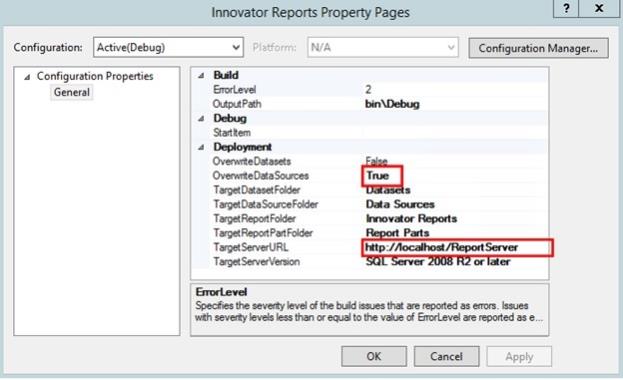Click the help question mark button
Image resolution: width=623 pixels, height=380 pixels.
[x=566, y=8]
